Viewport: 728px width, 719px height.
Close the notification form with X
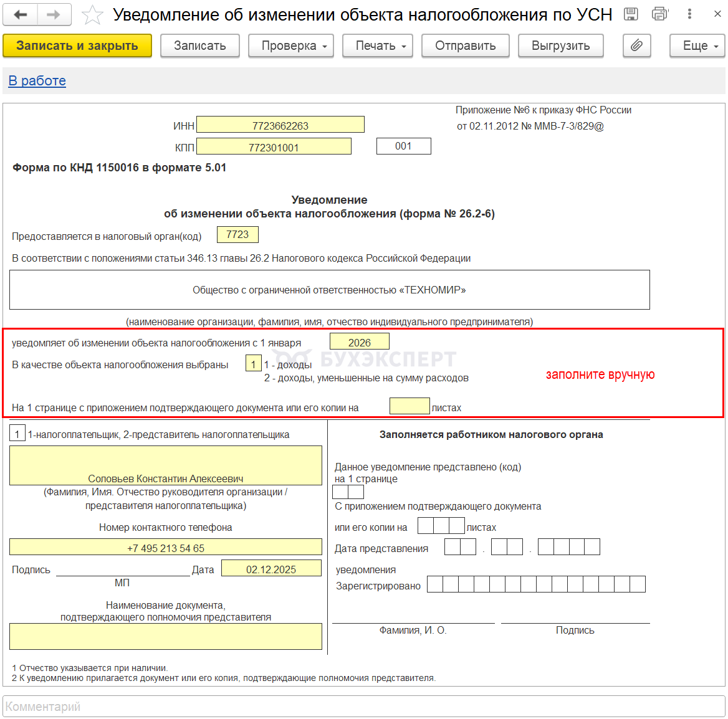click(717, 14)
